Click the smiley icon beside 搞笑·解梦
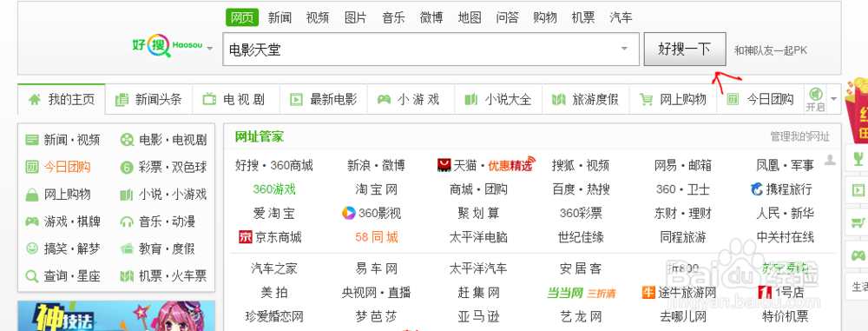This screenshot has height=331, width=868. (x=32, y=248)
